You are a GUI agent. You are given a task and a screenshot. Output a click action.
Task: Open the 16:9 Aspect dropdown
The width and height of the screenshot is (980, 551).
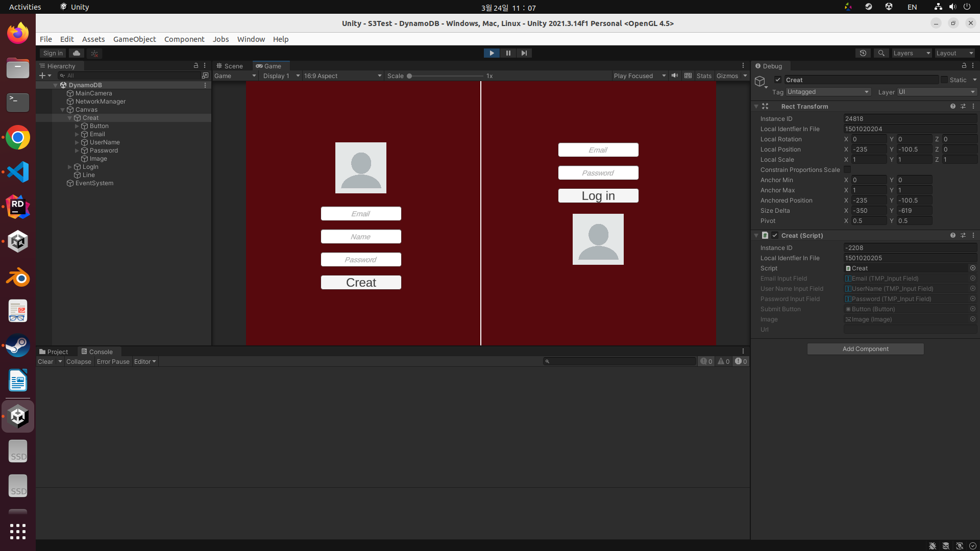click(342, 76)
